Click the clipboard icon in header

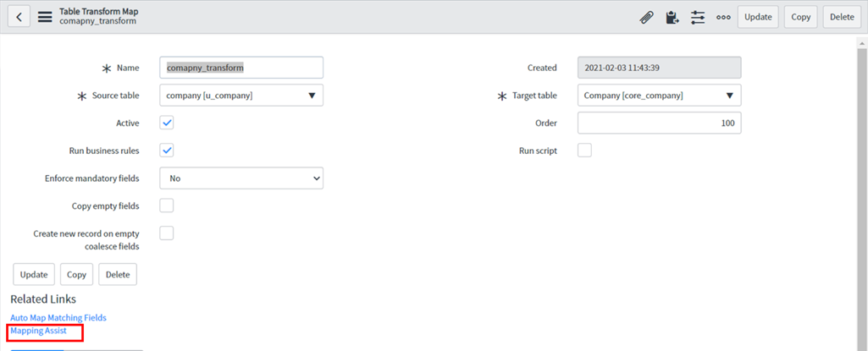(x=672, y=17)
